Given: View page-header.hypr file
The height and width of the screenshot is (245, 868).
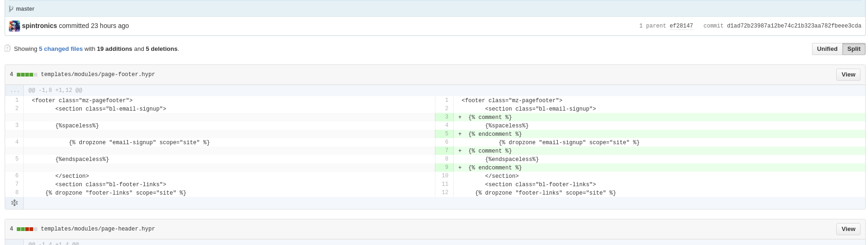Looking at the screenshot, I should (848, 229).
